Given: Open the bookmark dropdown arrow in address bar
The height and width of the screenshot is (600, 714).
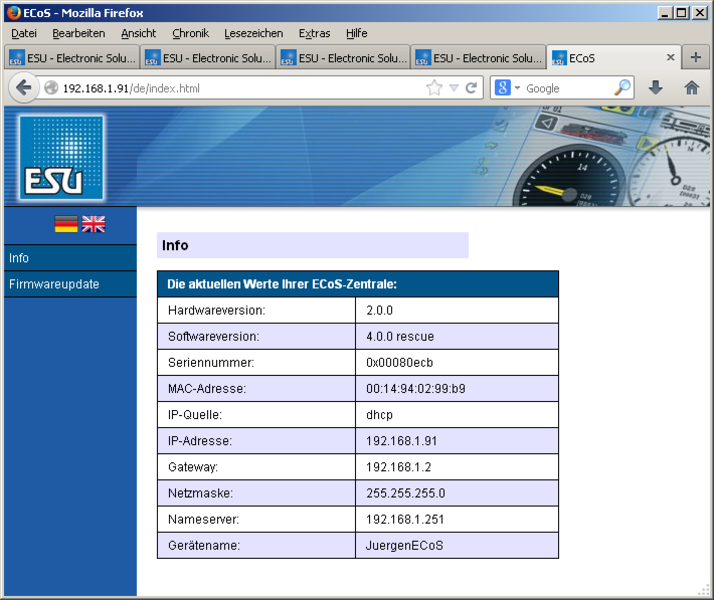Looking at the screenshot, I should (454, 88).
